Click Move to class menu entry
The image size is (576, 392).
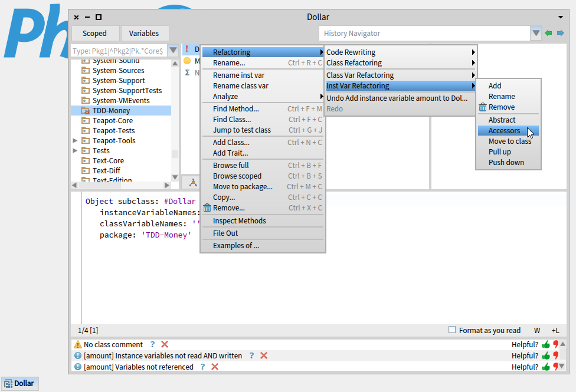(x=508, y=141)
